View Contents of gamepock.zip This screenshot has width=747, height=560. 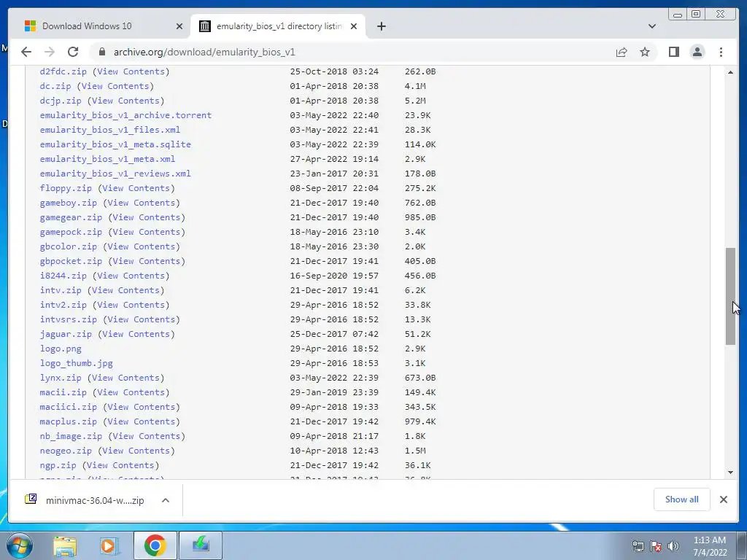click(x=146, y=232)
